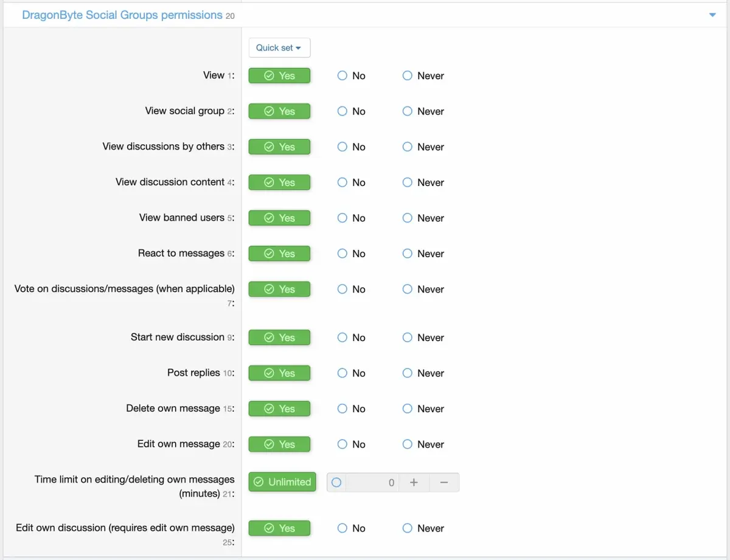
Task: Set Edit own message to Never
Action: tap(408, 444)
